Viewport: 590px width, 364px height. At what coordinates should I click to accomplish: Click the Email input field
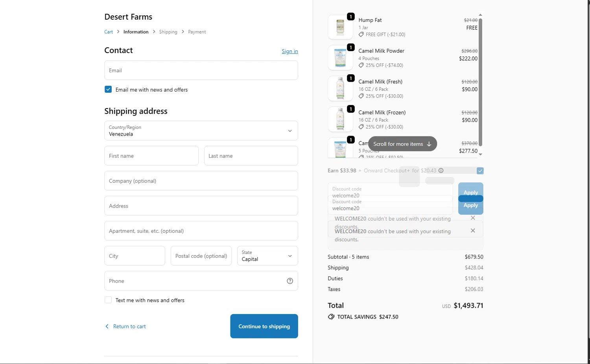point(201,70)
